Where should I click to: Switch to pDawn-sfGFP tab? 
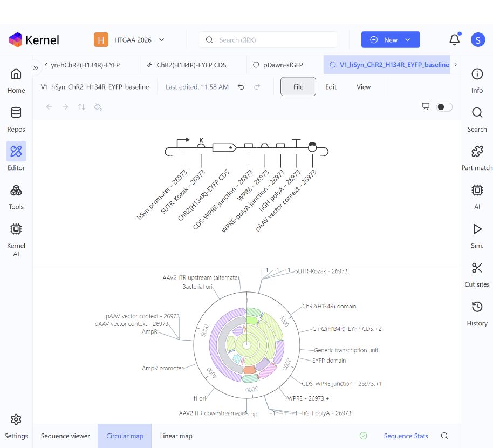[283, 65]
